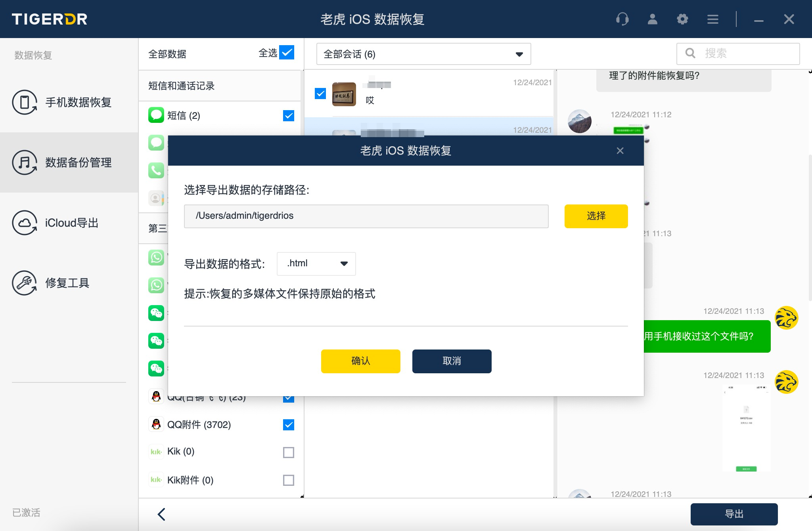Uncheck the 短信 (2) checkbox
The width and height of the screenshot is (812, 531).
pos(289,116)
